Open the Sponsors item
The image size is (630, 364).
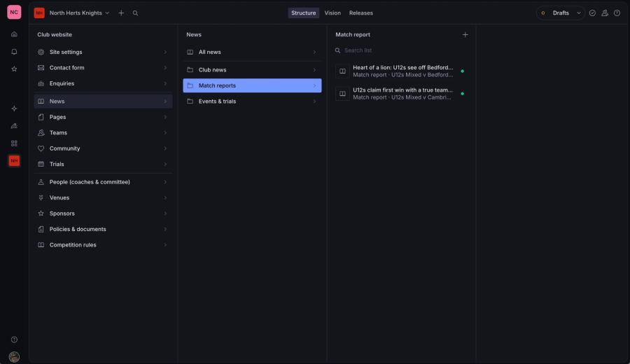[x=104, y=213]
